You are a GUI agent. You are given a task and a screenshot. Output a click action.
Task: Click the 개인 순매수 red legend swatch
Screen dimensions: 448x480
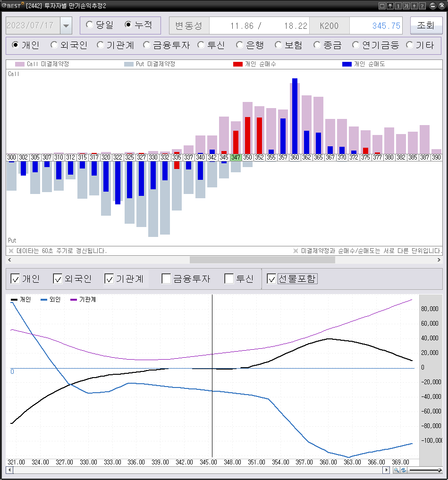[x=237, y=64]
